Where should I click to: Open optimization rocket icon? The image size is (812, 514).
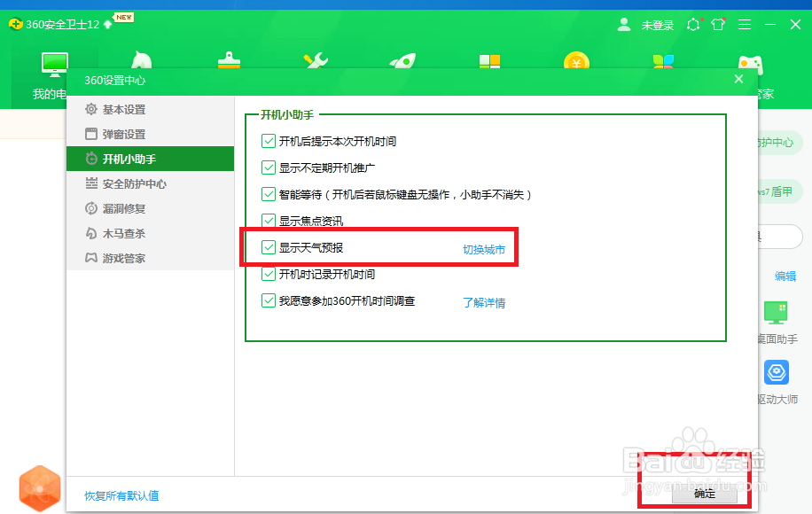pos(402,60)
